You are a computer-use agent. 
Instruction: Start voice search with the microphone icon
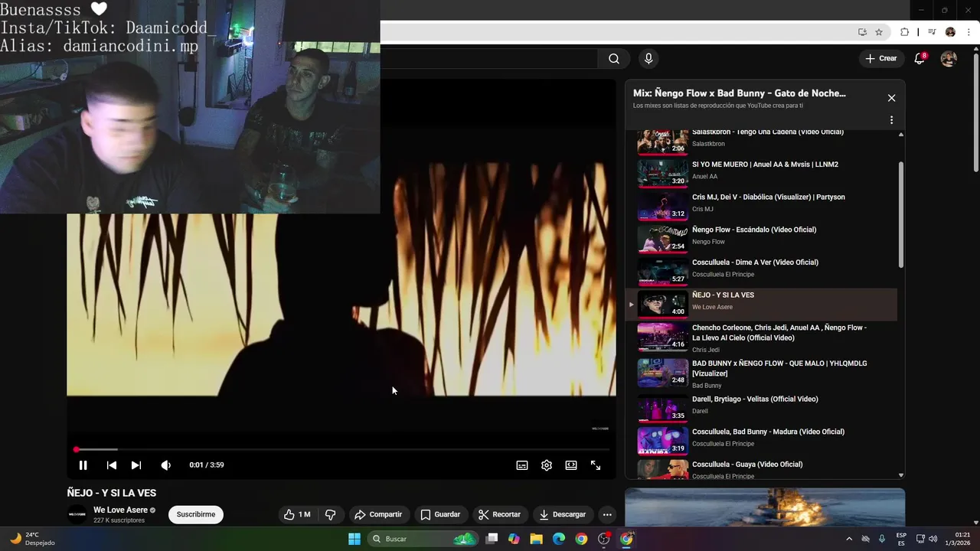click(648, 59)
